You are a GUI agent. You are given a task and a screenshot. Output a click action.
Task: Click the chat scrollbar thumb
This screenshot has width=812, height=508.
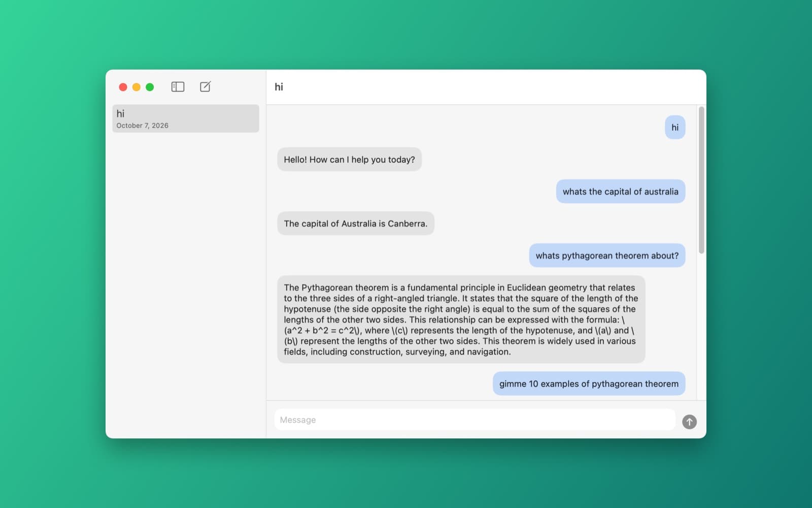point(701,180)
